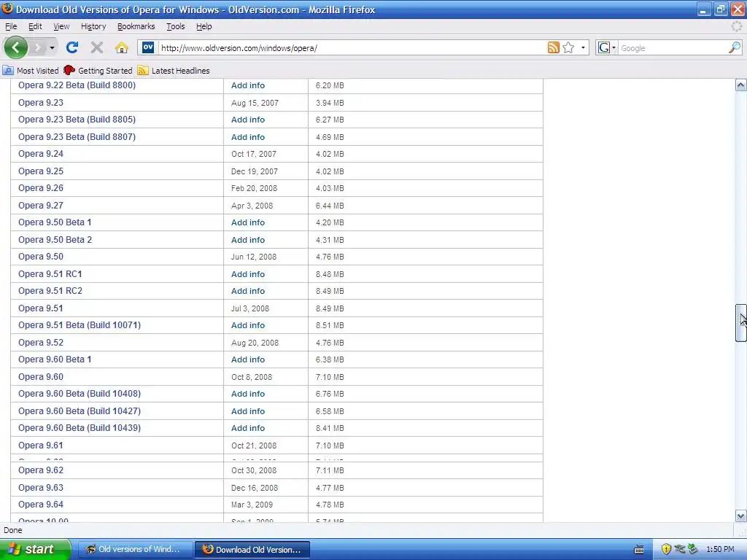Click the RSS feed icon in address bar
This screenshot has height=560, width=747.
[x=554, y=47]
